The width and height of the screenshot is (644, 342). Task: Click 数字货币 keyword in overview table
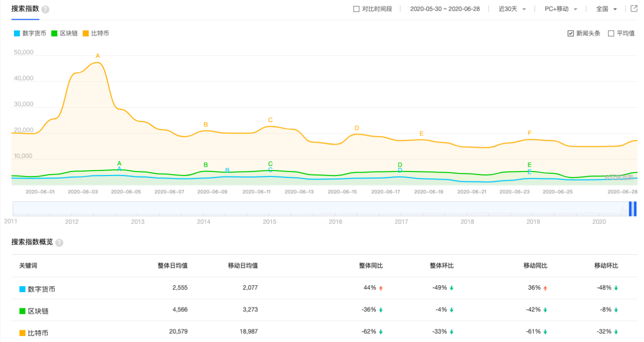coord(41,289)
